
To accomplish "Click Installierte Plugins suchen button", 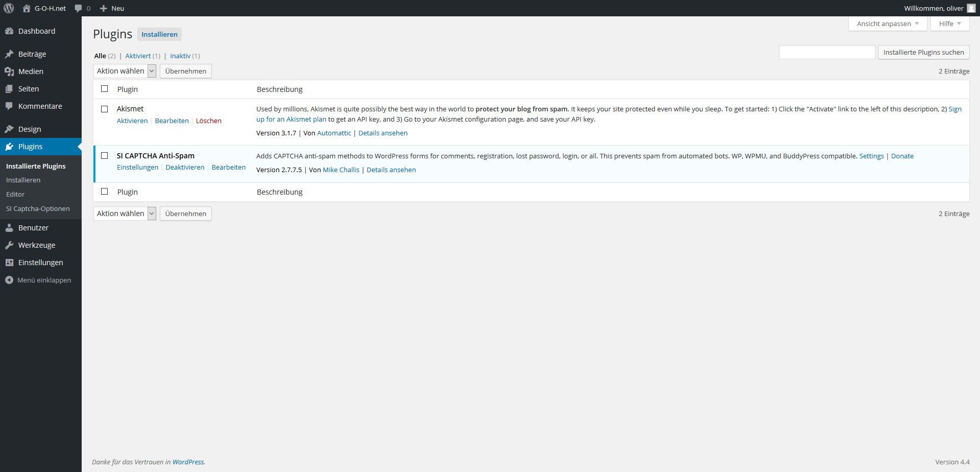I will [x=923, y=52].
